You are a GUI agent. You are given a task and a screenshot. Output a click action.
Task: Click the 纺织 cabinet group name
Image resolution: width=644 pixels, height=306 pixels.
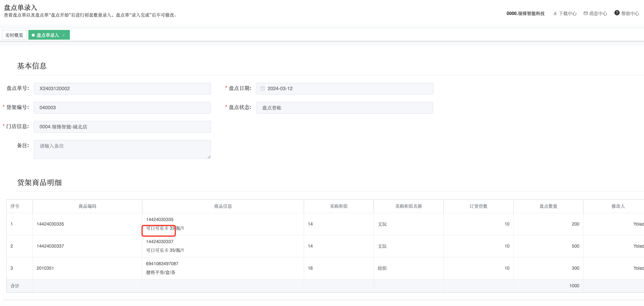tap(382, 268)
